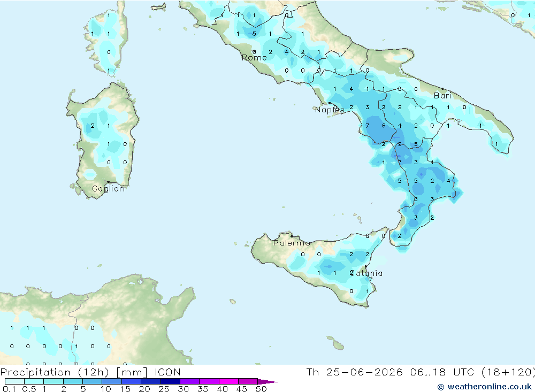Image resolution: width=535 pixels, height=392 pixels.
Task: Select the 35–40 mm legend color swatch
Action: (209, 381)
